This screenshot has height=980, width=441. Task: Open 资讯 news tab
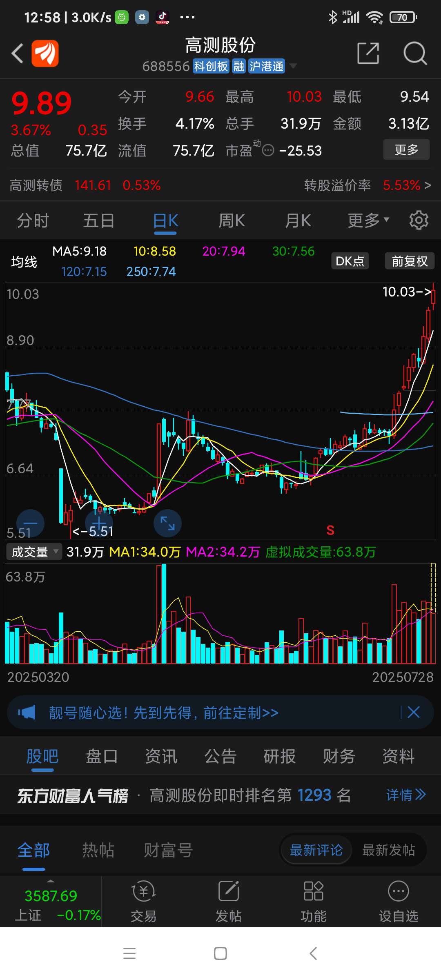point(161,756)
